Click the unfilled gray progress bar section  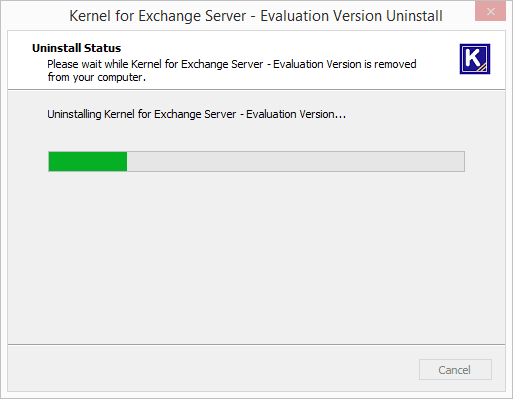pos(295,161)
